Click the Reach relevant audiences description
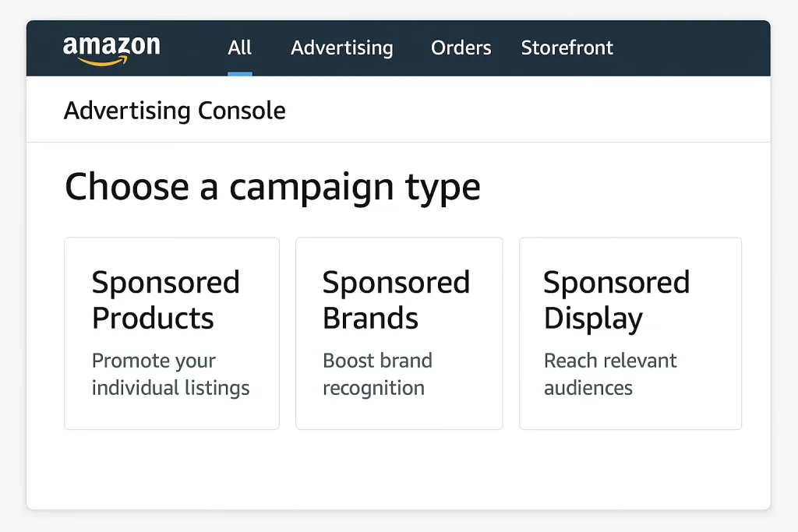 609,374
